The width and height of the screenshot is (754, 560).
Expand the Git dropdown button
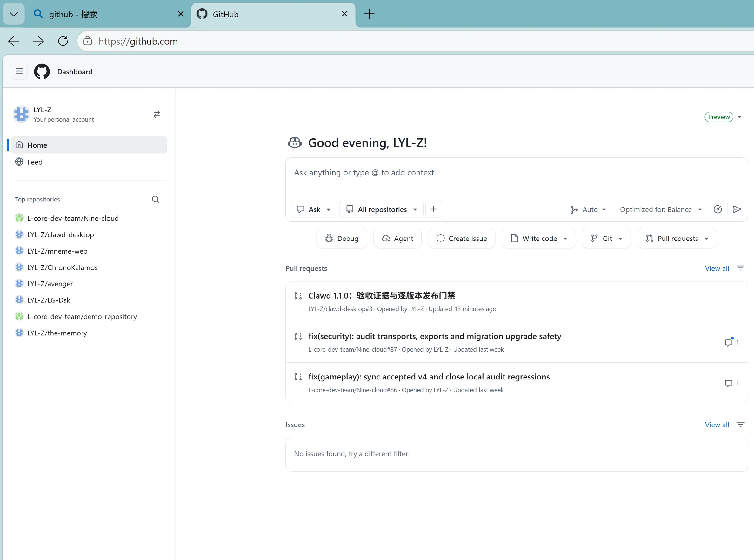coord(606,238)
